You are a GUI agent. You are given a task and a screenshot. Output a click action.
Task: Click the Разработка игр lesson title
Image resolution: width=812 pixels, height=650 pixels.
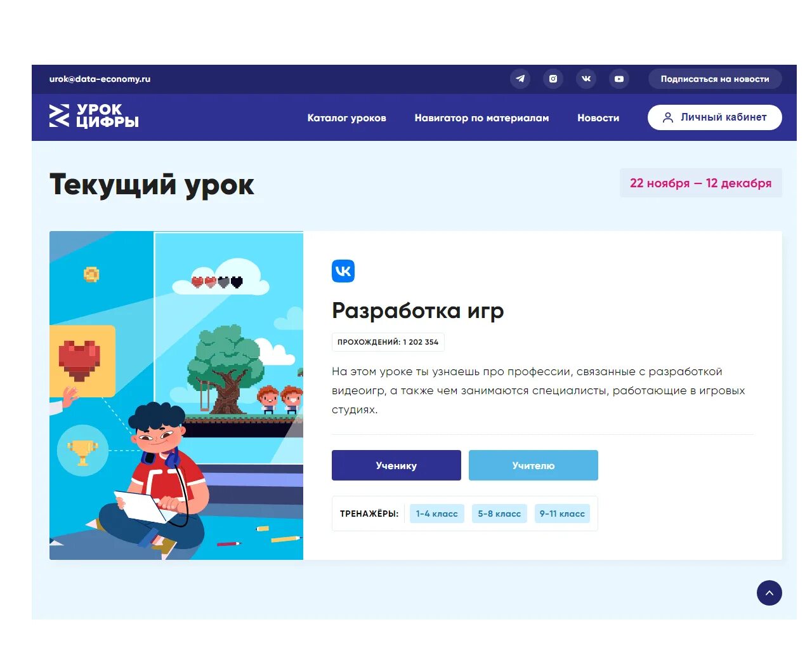[x=418, y=310]
